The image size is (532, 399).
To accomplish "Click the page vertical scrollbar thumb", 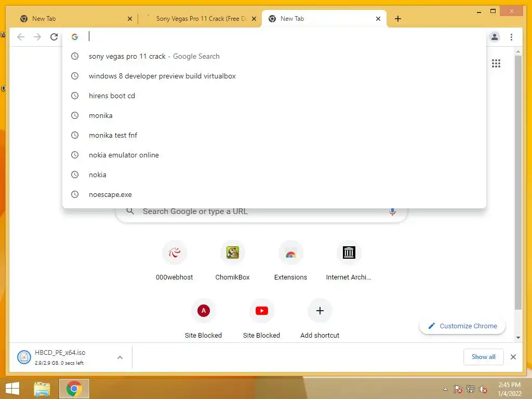I will (x=518, y=182).
